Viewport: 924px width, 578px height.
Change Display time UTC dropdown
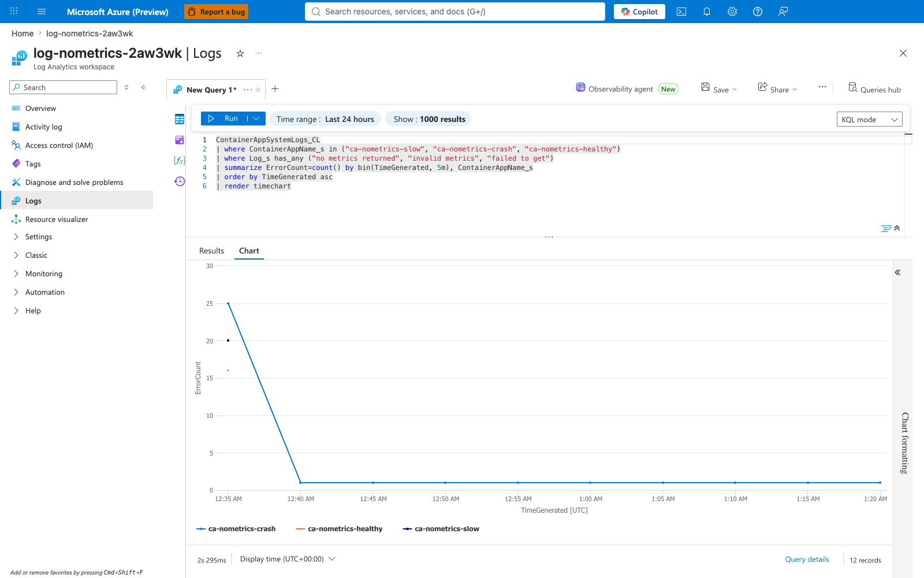click(288, 559)
